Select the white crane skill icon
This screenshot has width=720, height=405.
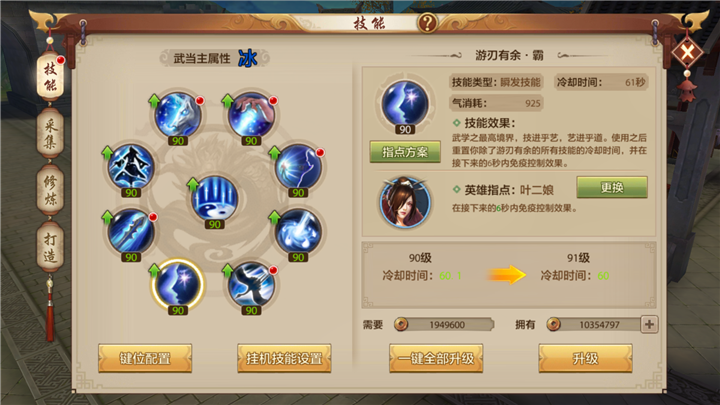click(251, 284)
